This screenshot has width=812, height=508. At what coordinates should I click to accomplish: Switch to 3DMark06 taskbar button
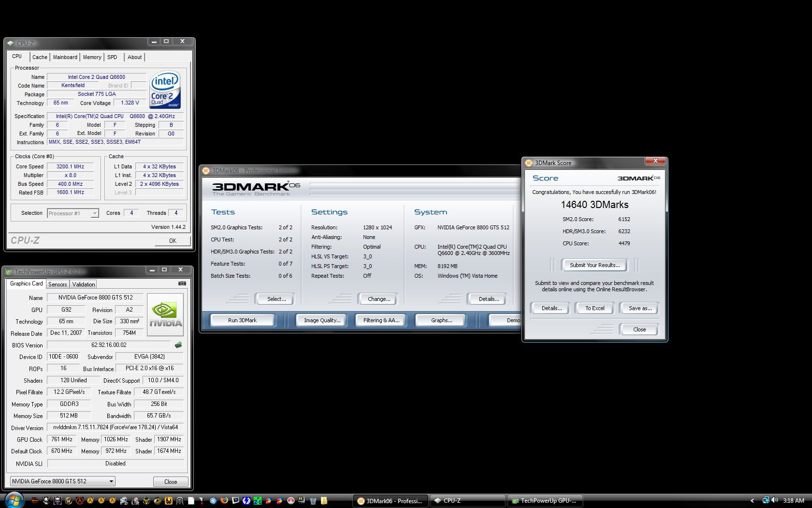pyautogui.click(x=391, y=501)
